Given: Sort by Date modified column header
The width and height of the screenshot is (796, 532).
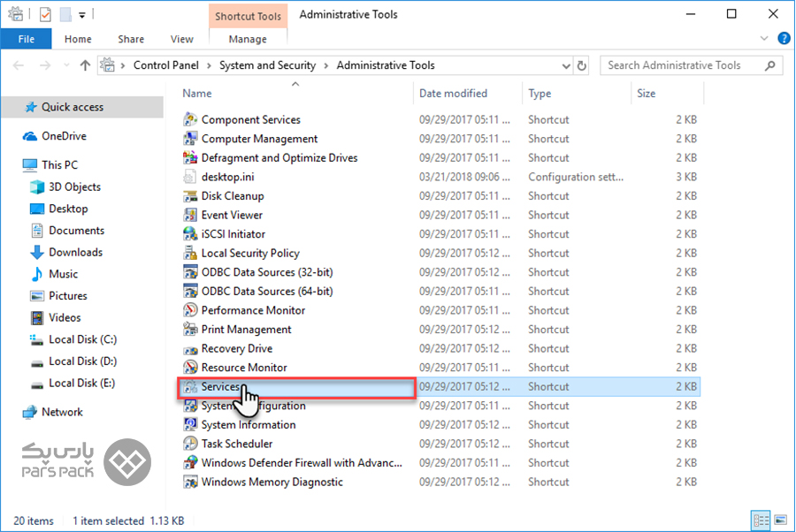Looking at the screenshot, I should tap(453, 94).
